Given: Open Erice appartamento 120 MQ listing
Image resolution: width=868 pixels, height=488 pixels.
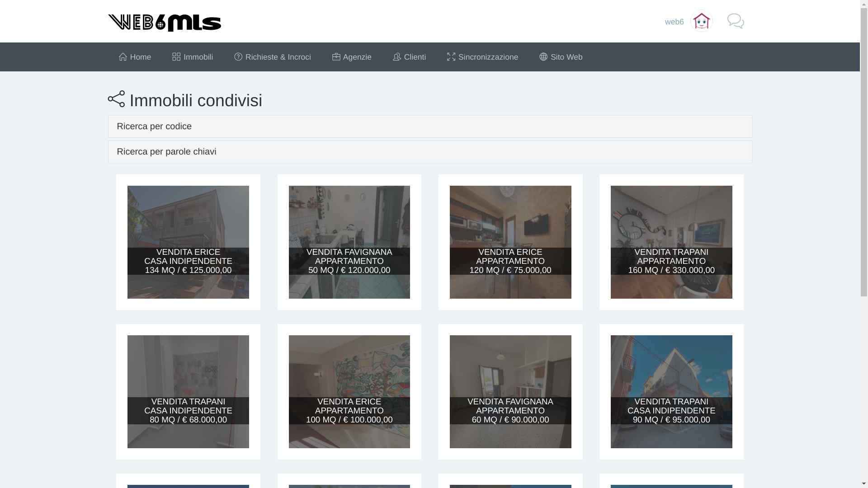Looking at the screenshot, I should (510, 242).
